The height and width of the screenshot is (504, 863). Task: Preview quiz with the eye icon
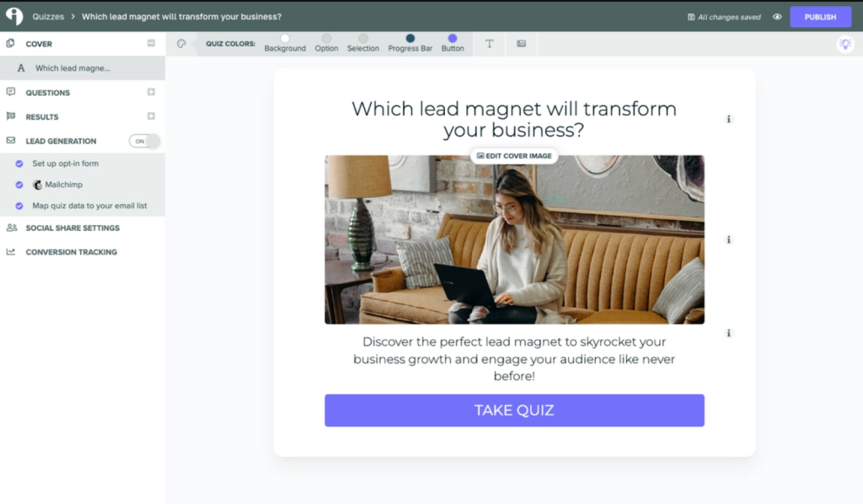pyautogui.click(x=777, y=17)
